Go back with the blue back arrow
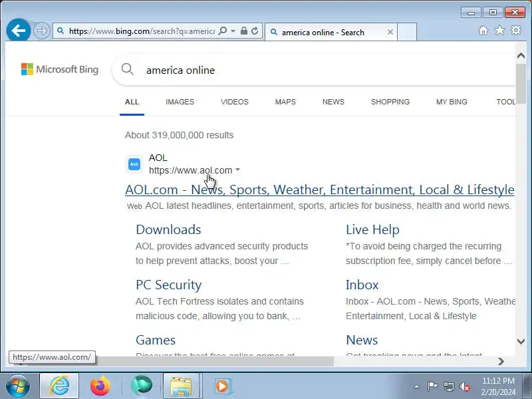The height and width of the screenshot is (399, 532). 19,31
